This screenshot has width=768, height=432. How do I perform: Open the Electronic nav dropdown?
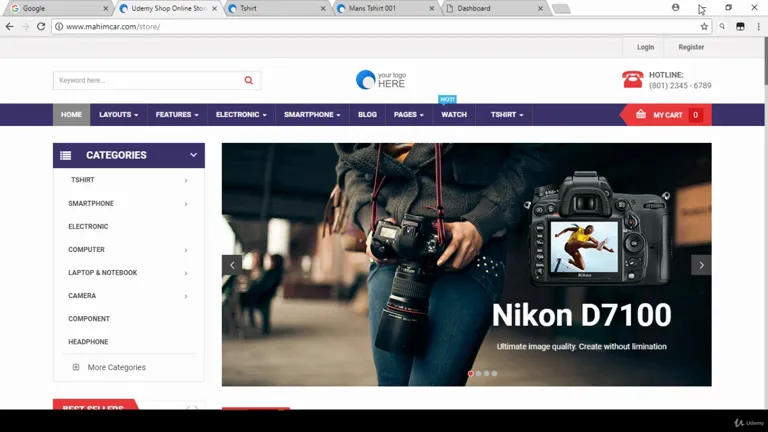pos(241,115)
